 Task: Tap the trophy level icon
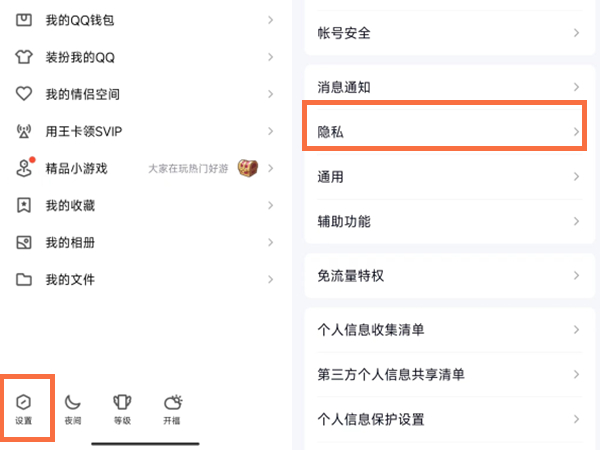(122, 402)
